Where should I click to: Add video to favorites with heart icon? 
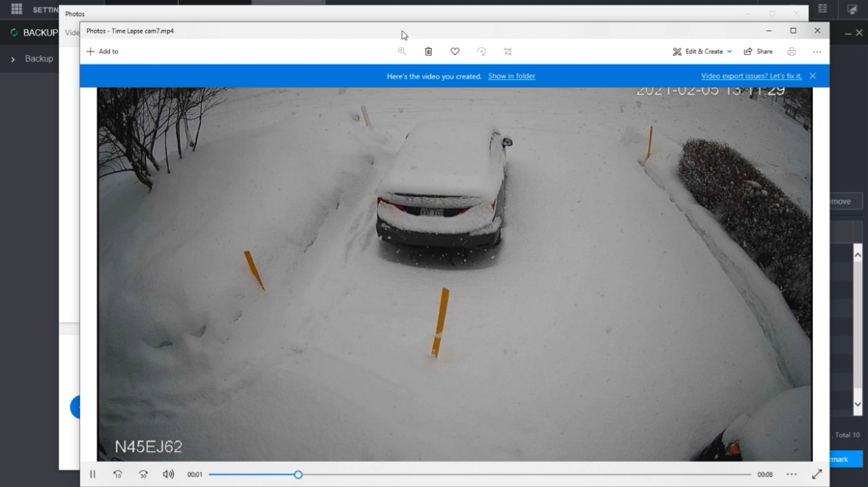coord(455,51)
